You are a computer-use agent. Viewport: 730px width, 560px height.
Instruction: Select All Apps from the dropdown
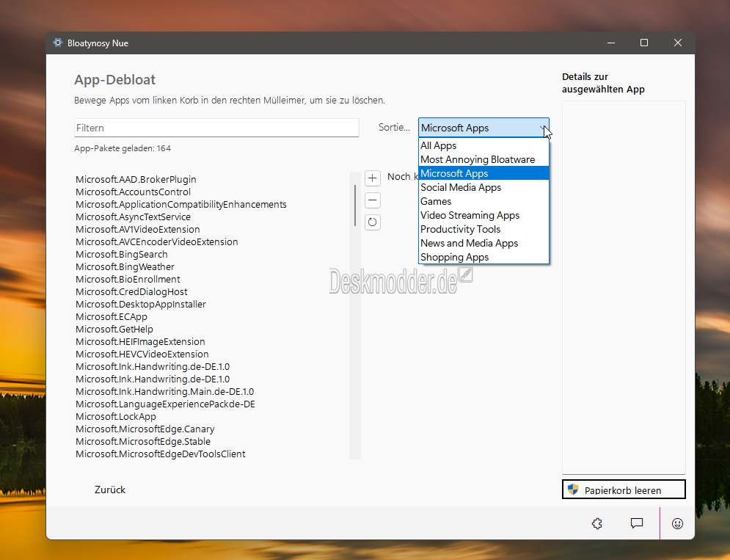click(x=483, y=145)
